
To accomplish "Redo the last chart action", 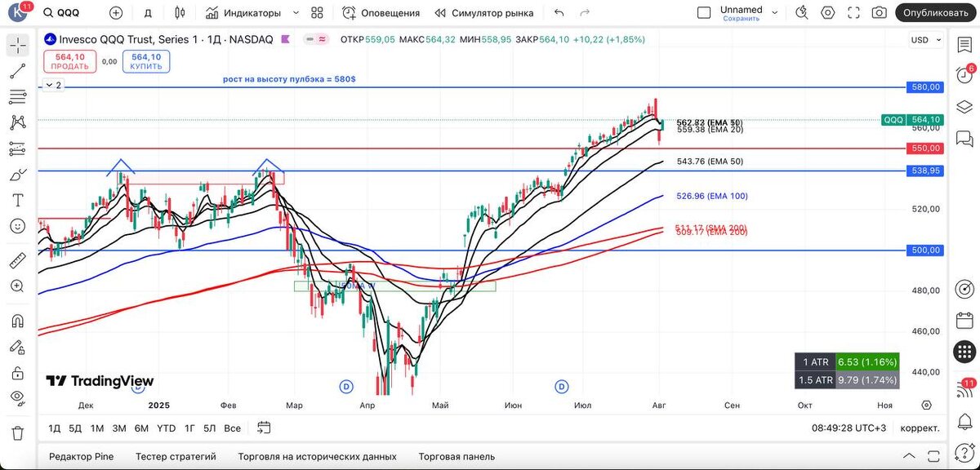I will (x=584, y=13).
